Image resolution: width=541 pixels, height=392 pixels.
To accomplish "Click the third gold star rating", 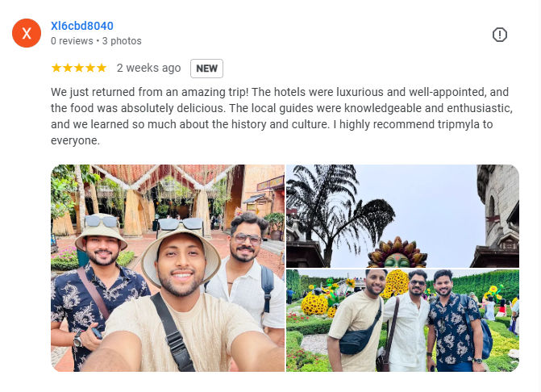I will [x=79, y=68].
